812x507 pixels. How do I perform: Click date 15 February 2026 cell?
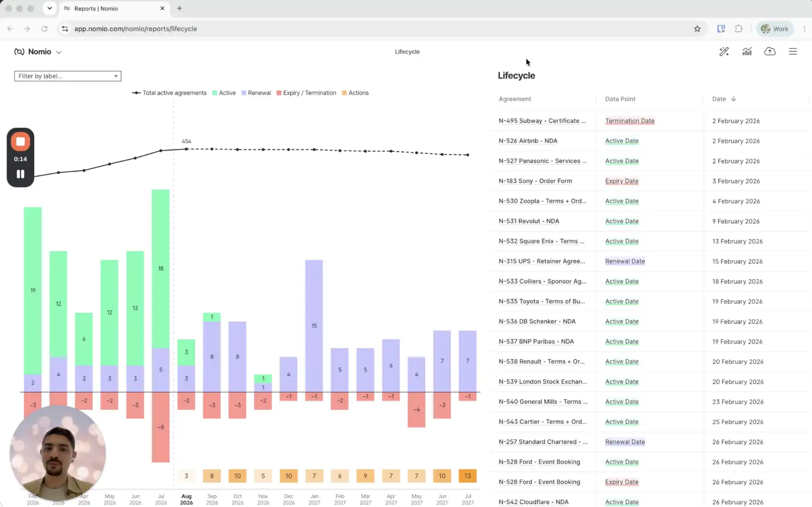(737, 262)
